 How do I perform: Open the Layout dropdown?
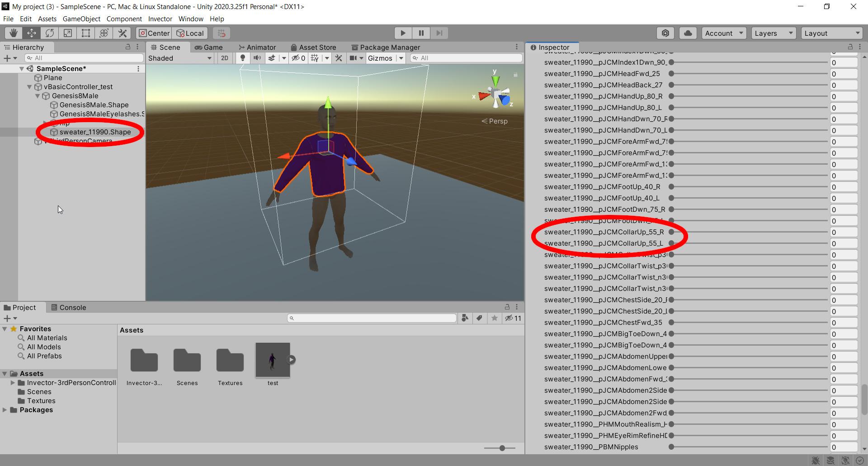coord(832,33)
